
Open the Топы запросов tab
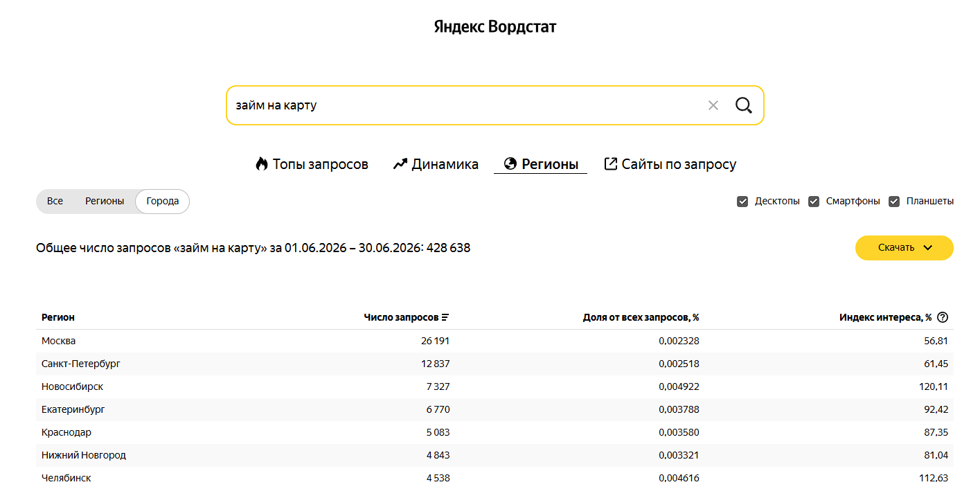(312, 164)
